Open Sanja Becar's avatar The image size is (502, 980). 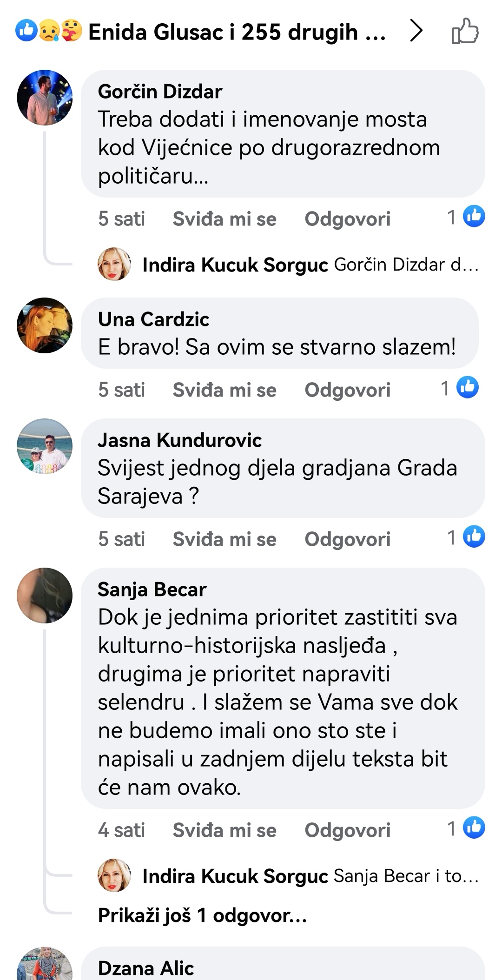[x=45, y=596]
